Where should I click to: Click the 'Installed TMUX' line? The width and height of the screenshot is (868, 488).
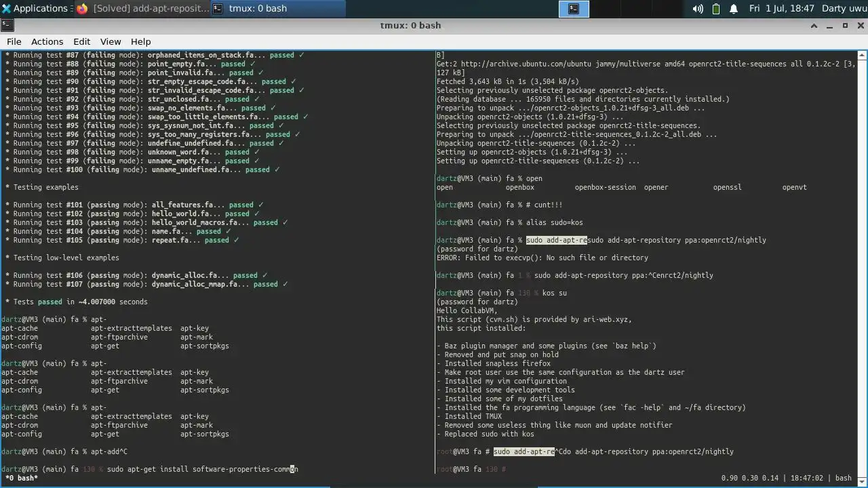469,416
